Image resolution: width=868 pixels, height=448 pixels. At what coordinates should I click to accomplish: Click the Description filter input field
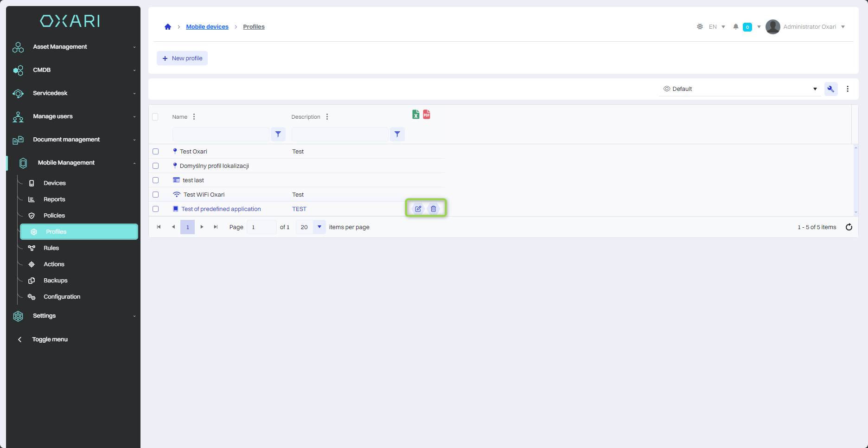(x=340, y=134)
